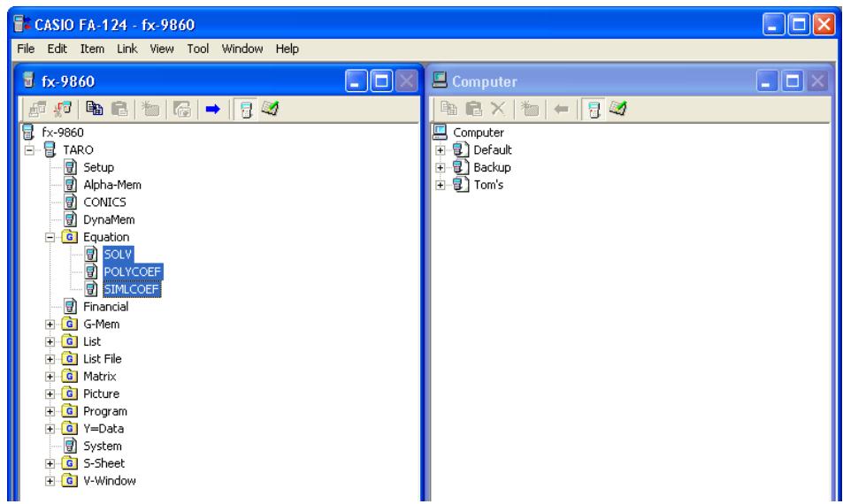Click the Paste icon in fx-9860 toolbar
Image resolution: width=843 pixels, height=504 pixels.
pyautogui.click(x=119, y=109)
